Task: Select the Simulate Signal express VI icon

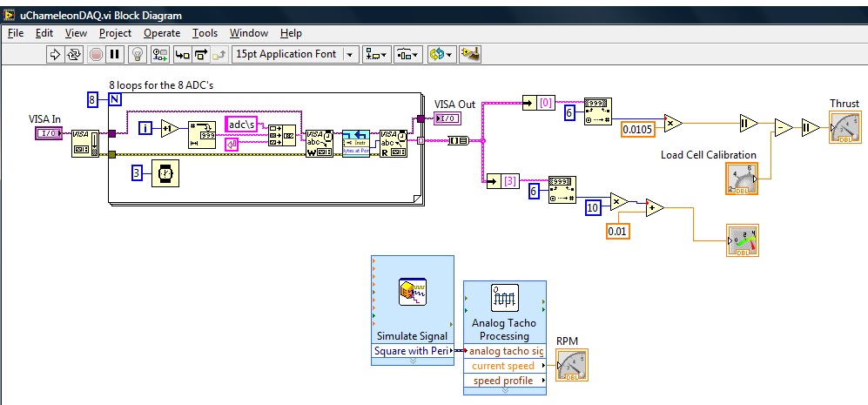Action: pyautogui.click(x=413, y=293)
